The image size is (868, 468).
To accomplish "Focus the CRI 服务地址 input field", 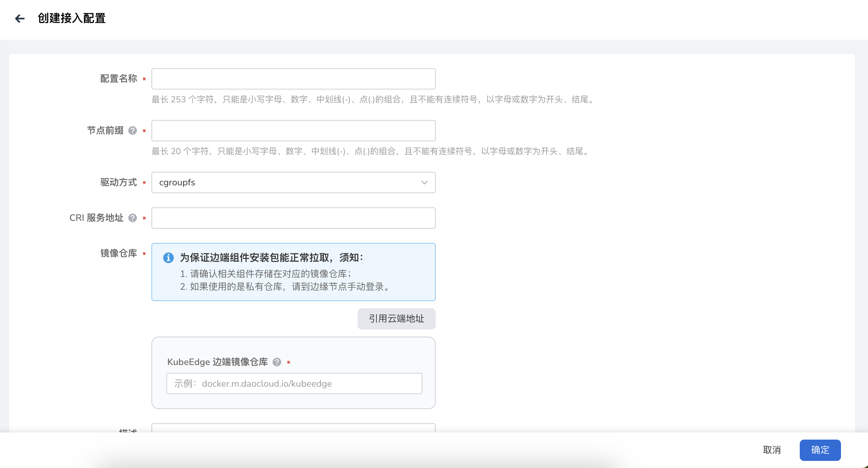I will point(293,218).
